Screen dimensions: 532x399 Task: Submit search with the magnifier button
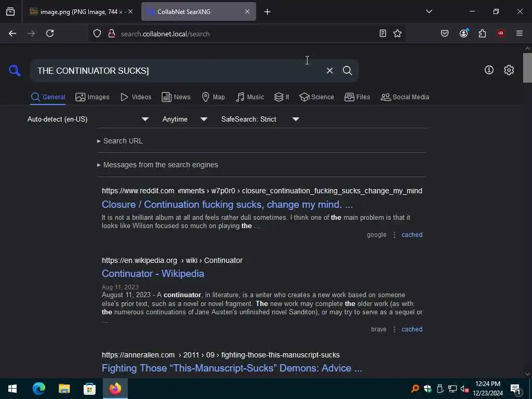[347, 71]
